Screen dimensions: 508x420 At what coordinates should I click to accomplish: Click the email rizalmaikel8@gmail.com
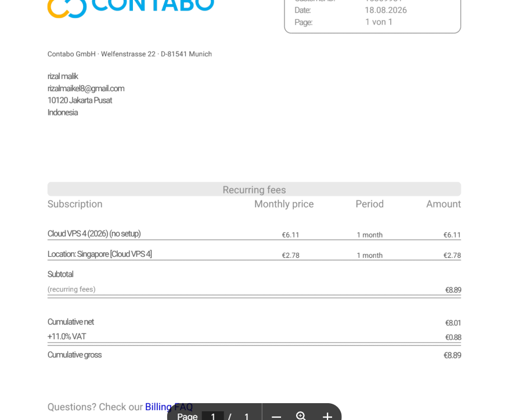pyautogui.click(x=86, y=88)
